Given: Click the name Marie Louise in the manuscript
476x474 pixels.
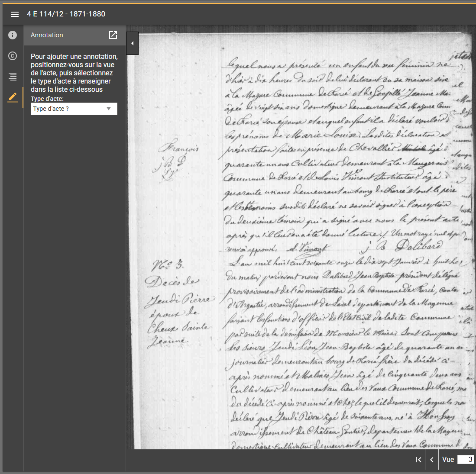Looking at the screenshot, I should click(320, 135).
